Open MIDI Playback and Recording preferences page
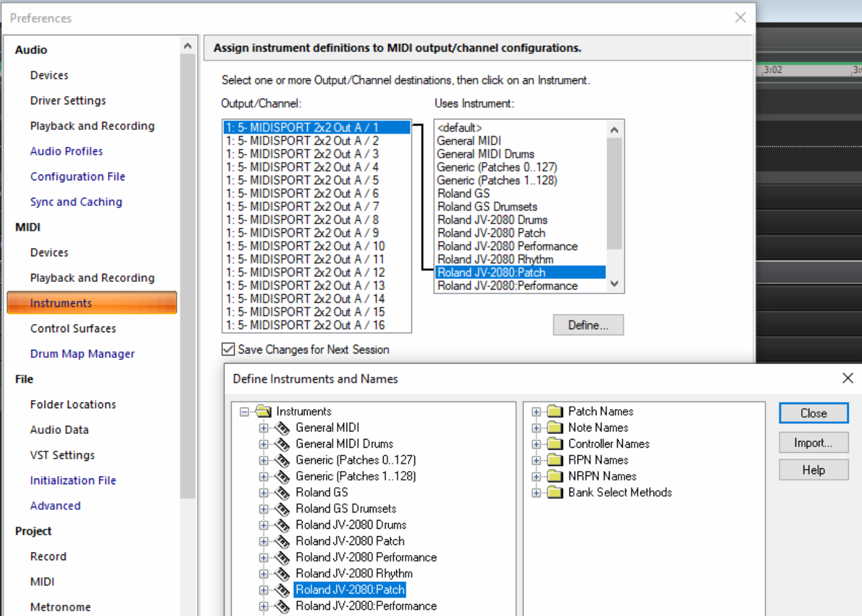Viewport: 862px width, 616px height. pyautogui.click(x=92, y=278)
